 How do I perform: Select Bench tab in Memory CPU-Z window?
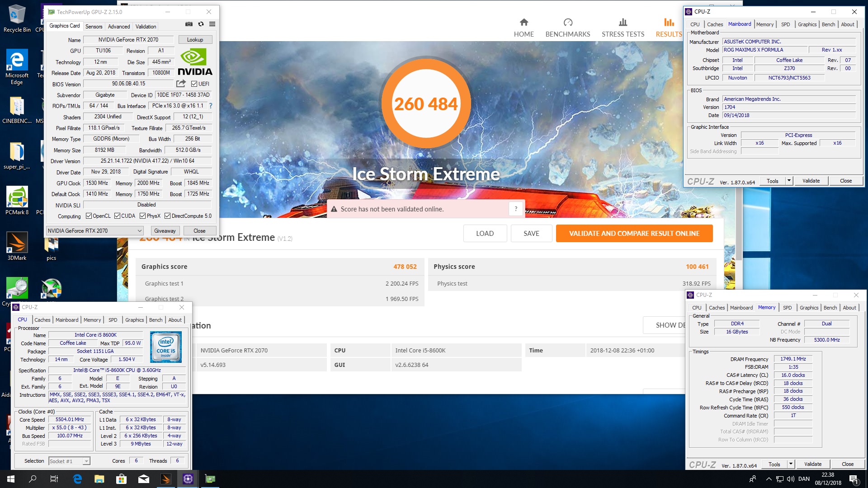click(x=830, y=308)
